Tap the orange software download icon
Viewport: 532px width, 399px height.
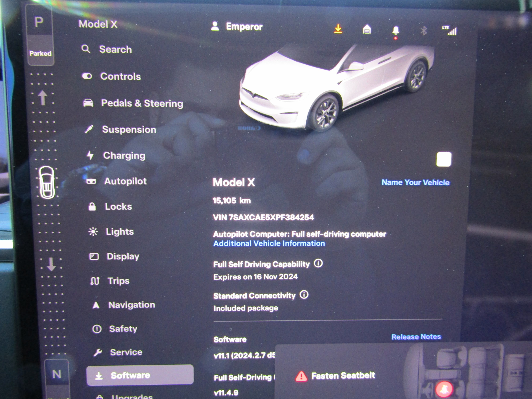pyautogui.click(x=338, y=29)
